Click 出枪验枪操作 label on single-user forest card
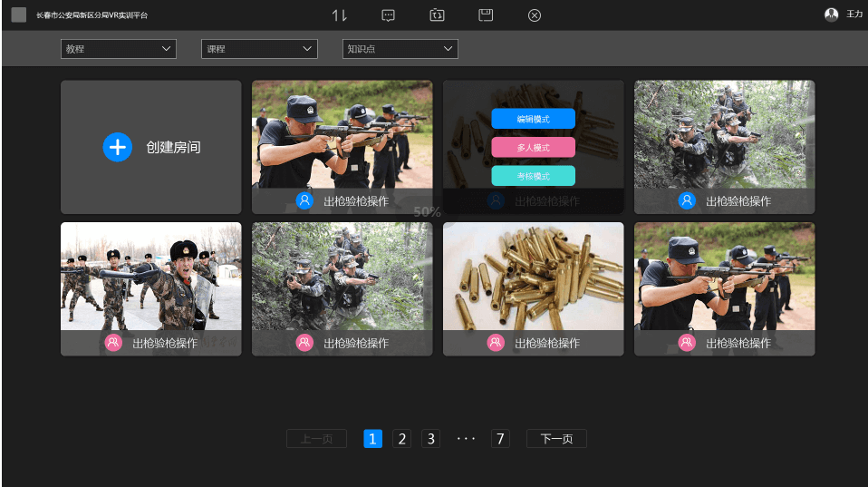 pyautogui.click(x=738, y=201)
